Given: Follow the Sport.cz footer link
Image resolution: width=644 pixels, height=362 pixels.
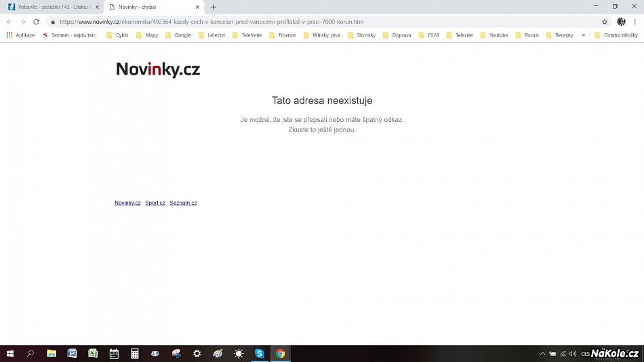Looking at the screenshot, I should 155,203.
